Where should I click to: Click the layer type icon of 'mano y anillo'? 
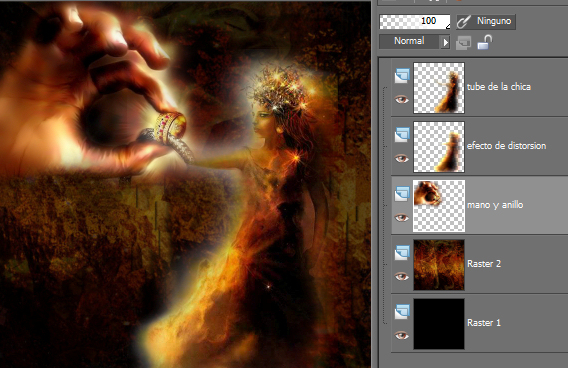[402, 194]
